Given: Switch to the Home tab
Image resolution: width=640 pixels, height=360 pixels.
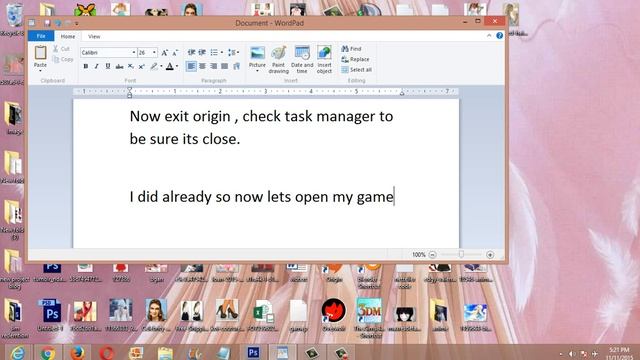Looking at the screenshot, I should tap(68, 36).
